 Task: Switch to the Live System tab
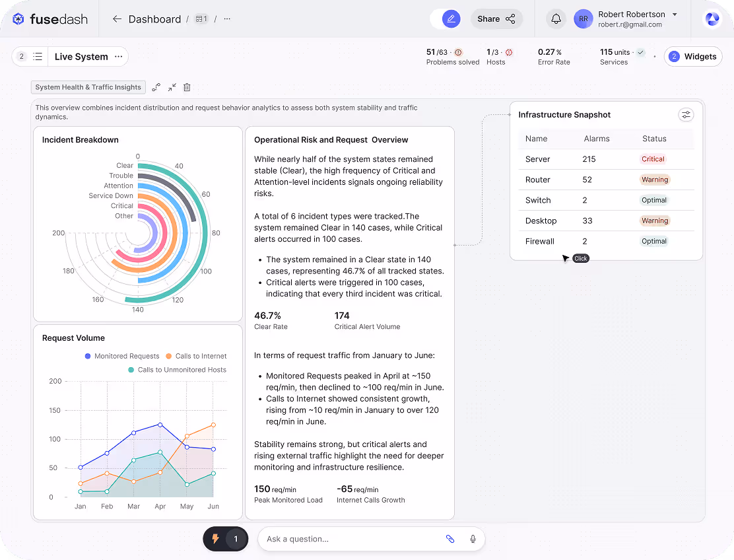pos(81,57)
